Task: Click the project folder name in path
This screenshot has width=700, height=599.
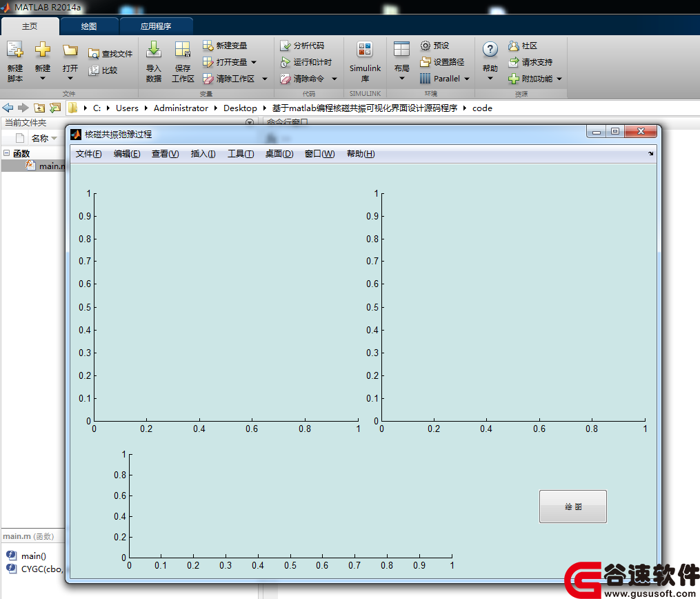Action: point(365,108)
